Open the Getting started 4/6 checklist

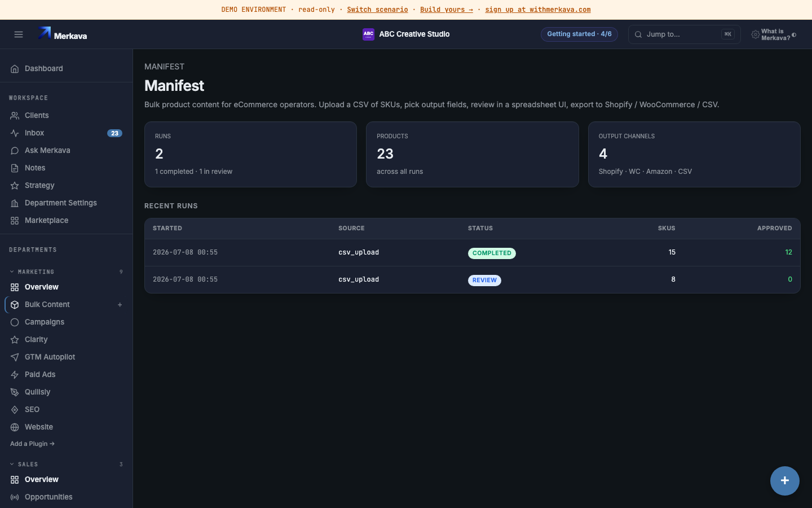coord(579,34)
